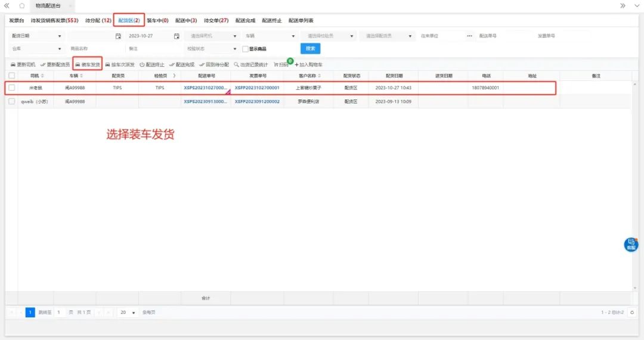Open invoice link XSFP2023102700001
The height and width of the screenshot is (340, 644).
tap(257, 88)
